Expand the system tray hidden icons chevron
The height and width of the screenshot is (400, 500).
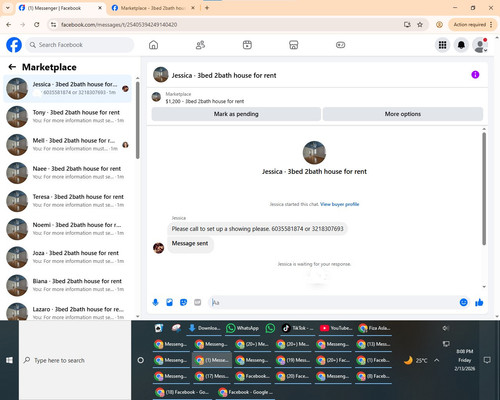[x=437, y=360]
